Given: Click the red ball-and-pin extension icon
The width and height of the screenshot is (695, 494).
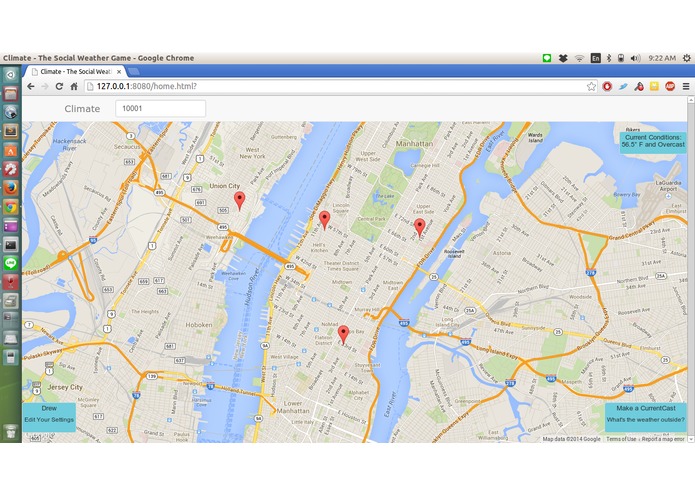Looking at the screenshot, I should (639, 86).
